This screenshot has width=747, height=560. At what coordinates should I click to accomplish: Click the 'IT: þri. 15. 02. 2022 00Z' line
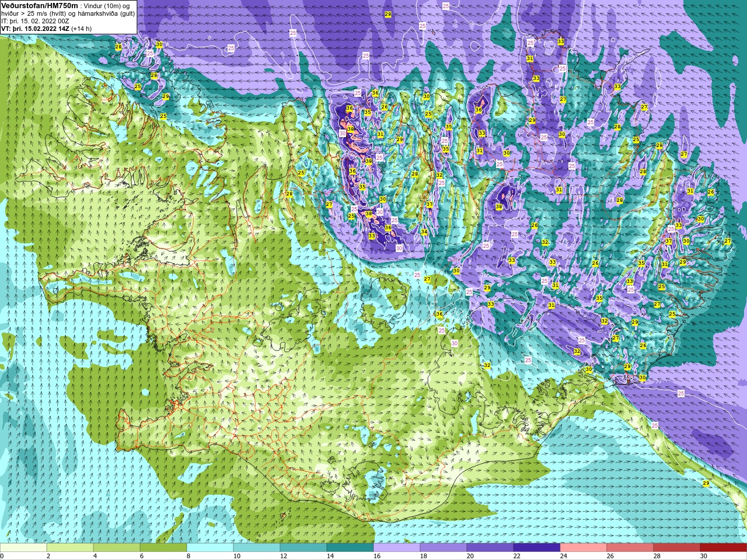click(35, 20)
